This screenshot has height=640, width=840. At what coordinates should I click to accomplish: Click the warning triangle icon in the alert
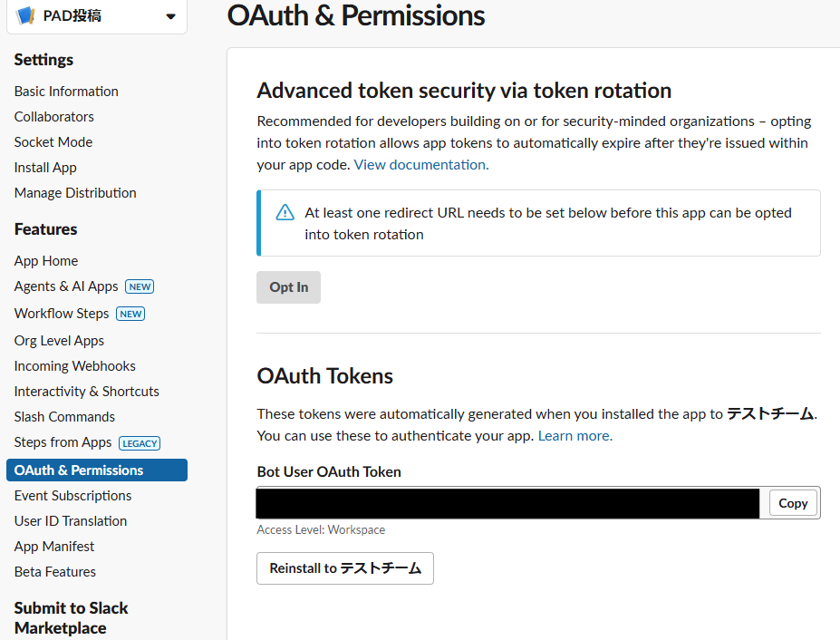coord(285,212)
